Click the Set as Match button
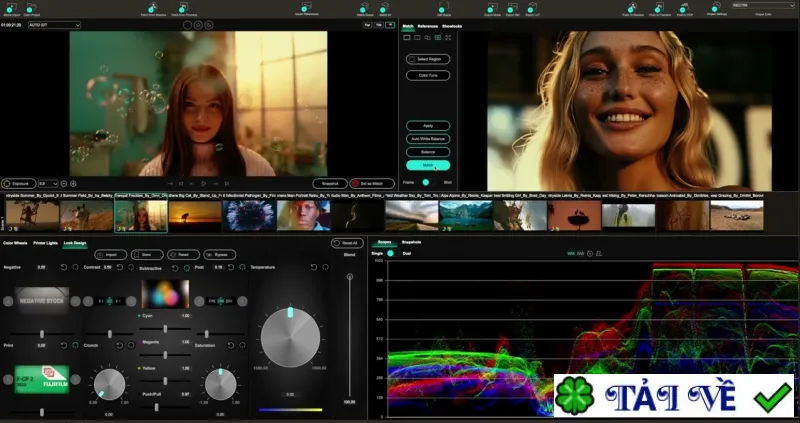800x423 pixels. click(372, 183)
